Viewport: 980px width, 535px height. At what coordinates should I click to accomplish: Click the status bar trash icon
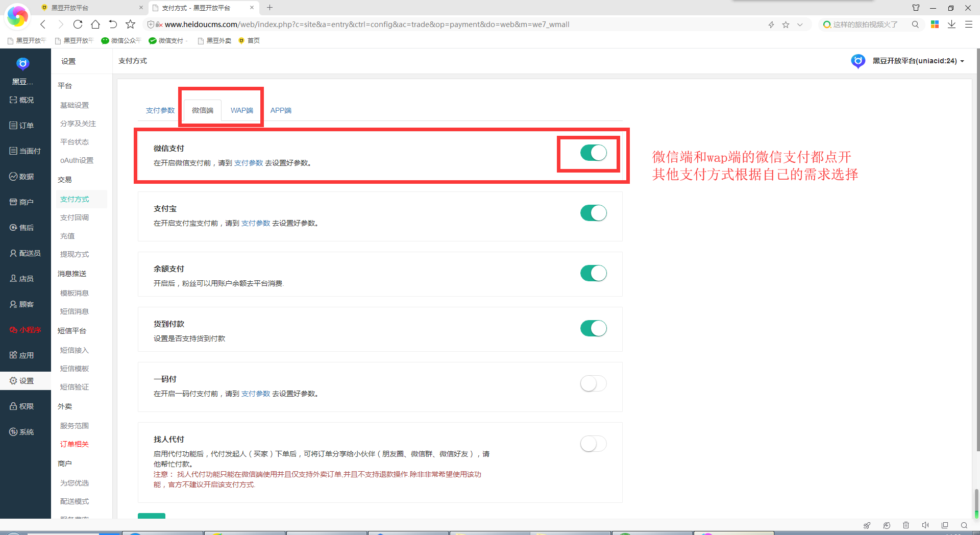[906, 525]
